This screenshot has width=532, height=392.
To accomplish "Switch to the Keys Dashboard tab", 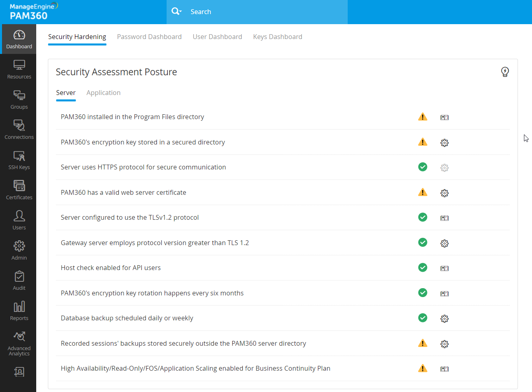I will coord(277,37).
